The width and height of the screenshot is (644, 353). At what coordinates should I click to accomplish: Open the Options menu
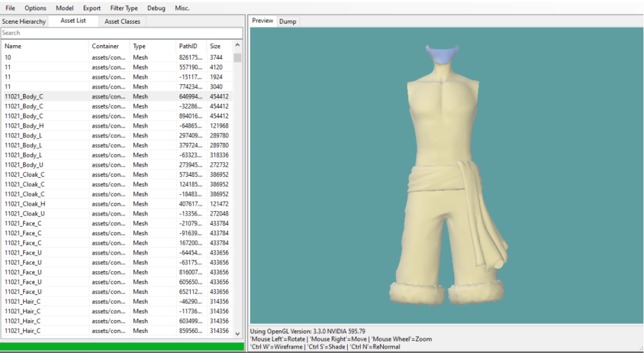click(x=35, y=8)
